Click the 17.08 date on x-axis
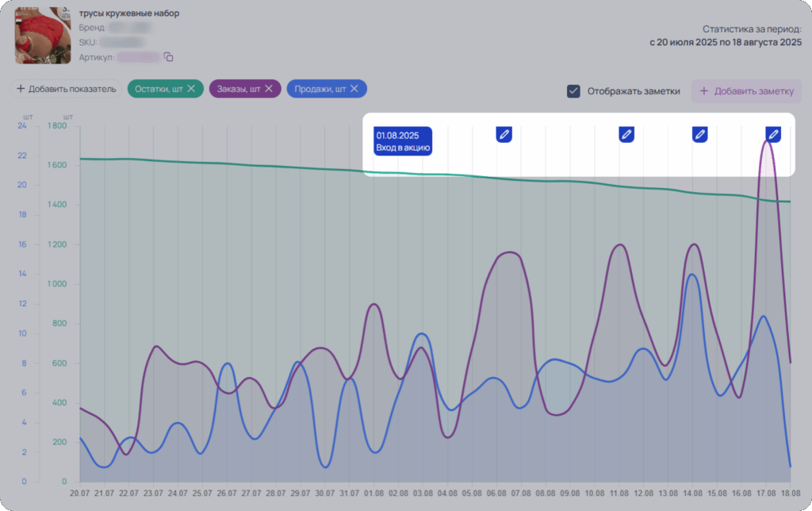The width and height of the screenshot is (812, 511). pyautogui.click(x=766, y=493)
